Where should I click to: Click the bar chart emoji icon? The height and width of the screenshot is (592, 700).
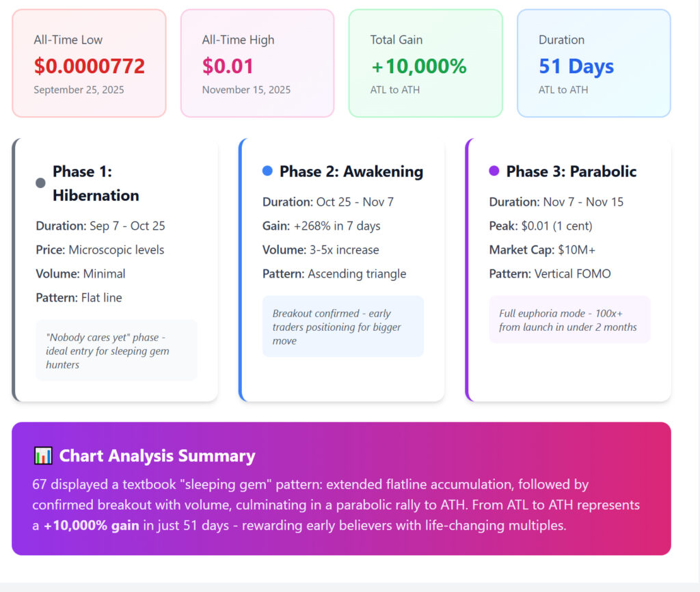42,456
